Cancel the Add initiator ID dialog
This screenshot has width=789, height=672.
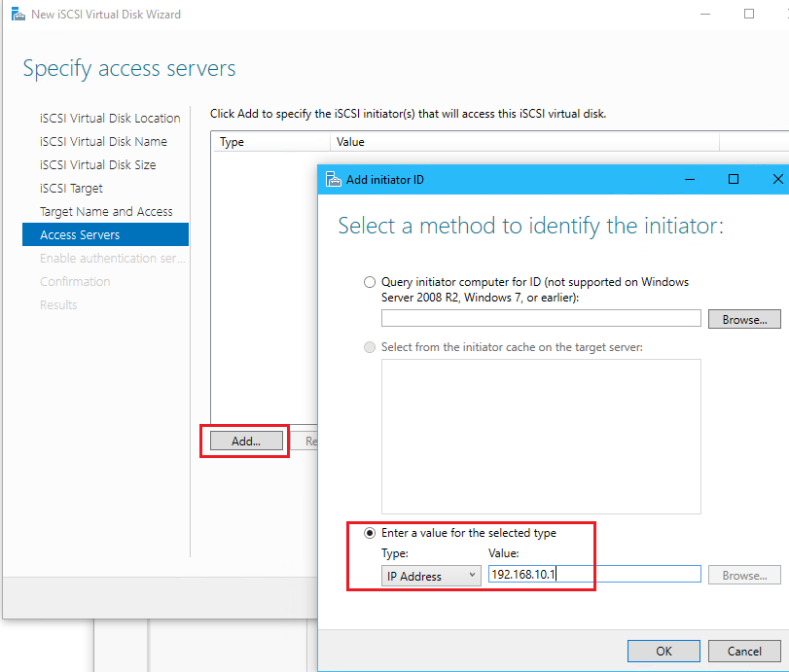744,651
